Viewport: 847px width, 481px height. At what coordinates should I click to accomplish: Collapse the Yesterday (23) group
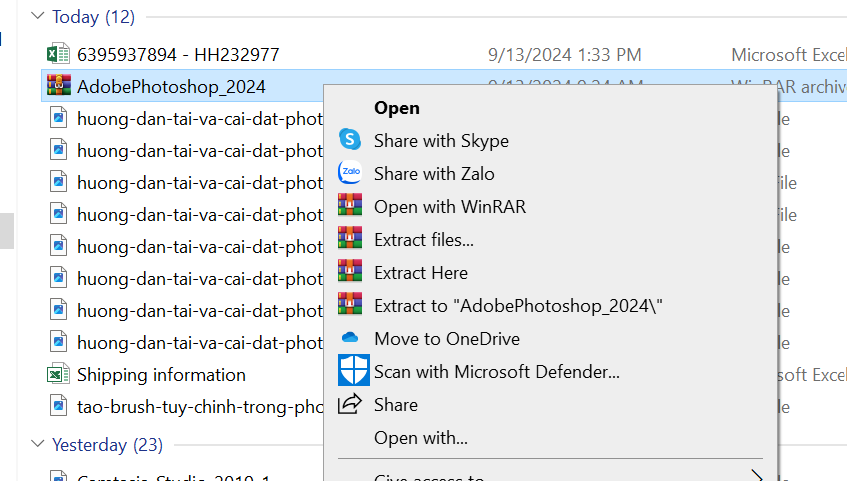(x=38, y=444)
